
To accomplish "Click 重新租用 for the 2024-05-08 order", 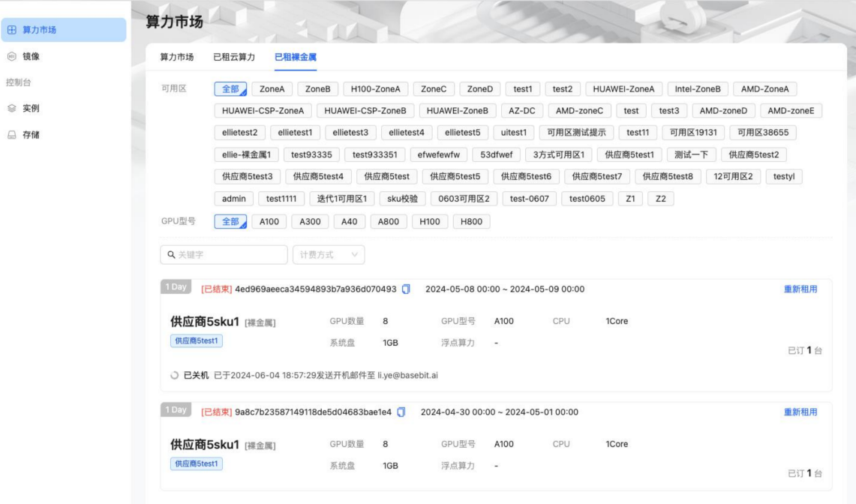I will tap(800, 289).
